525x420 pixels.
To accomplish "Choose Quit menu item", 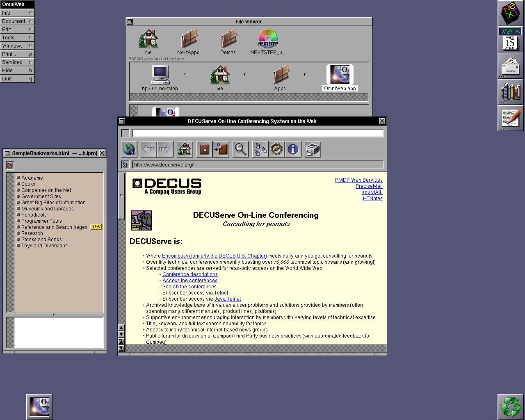I will coord(17,79).
